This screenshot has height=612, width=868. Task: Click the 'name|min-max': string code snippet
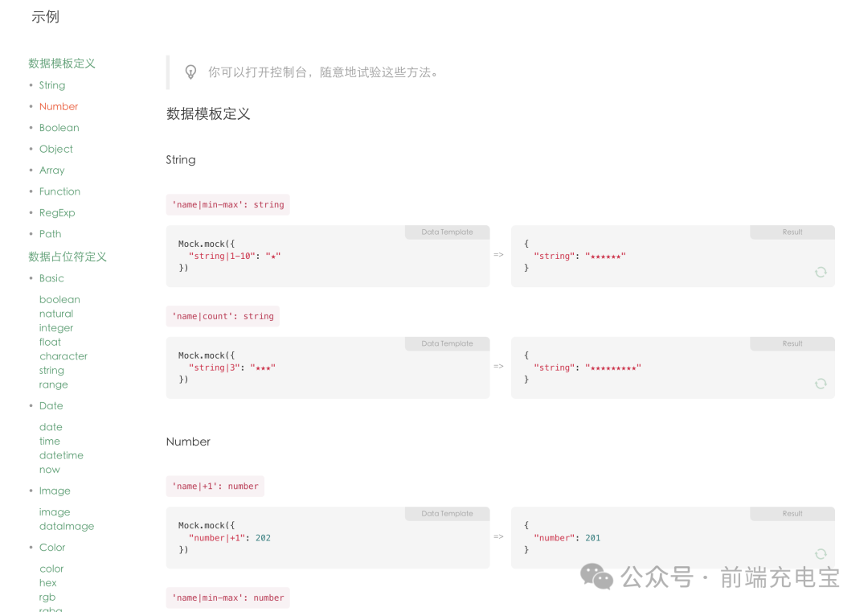tap(227, 204)
